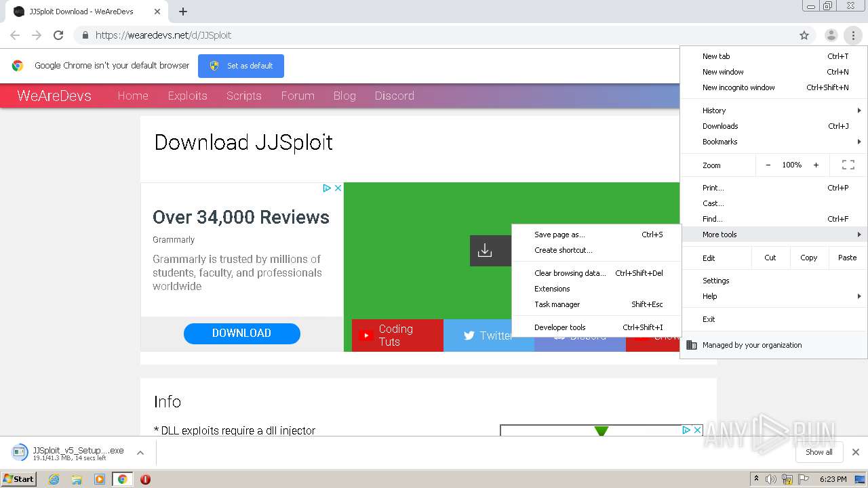Open Extensions from More tools
Viewport: 868px width, 488px height.
coord(597,289)
